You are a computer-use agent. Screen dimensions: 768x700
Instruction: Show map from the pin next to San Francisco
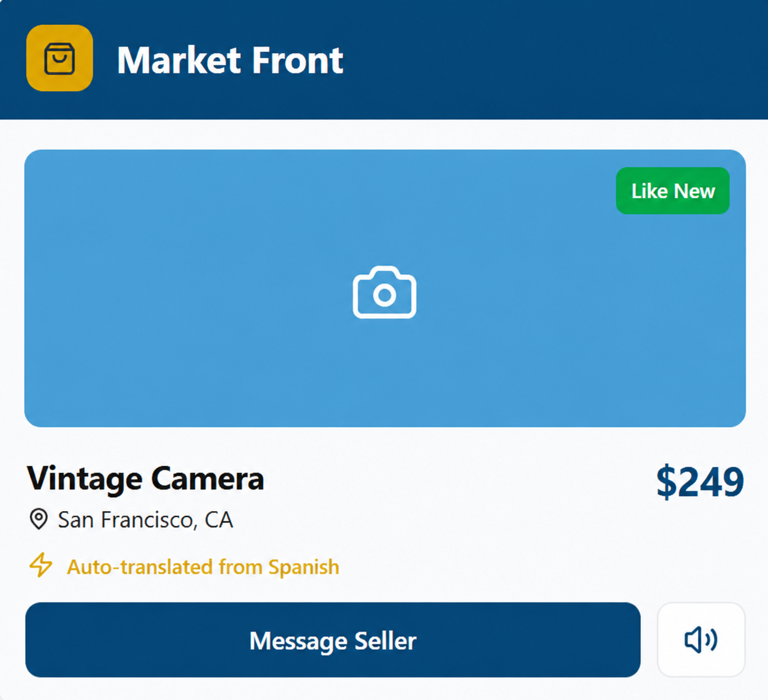point(39,519)
